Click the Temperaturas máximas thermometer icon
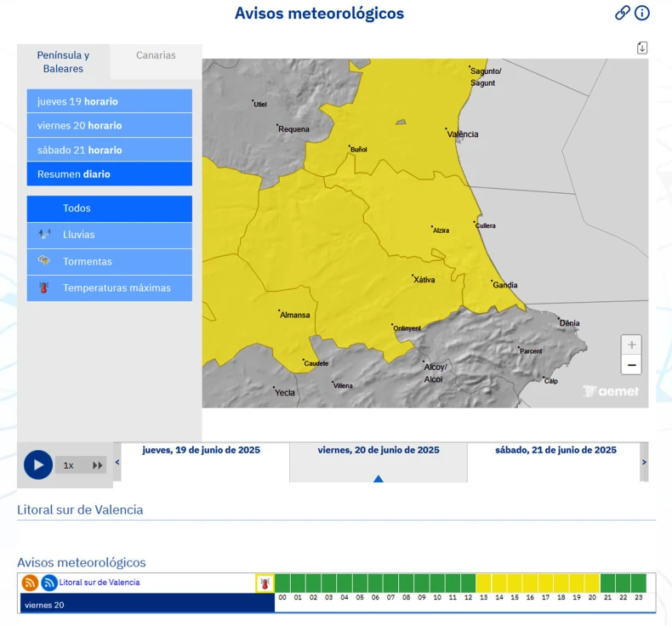 coord(43,287)
